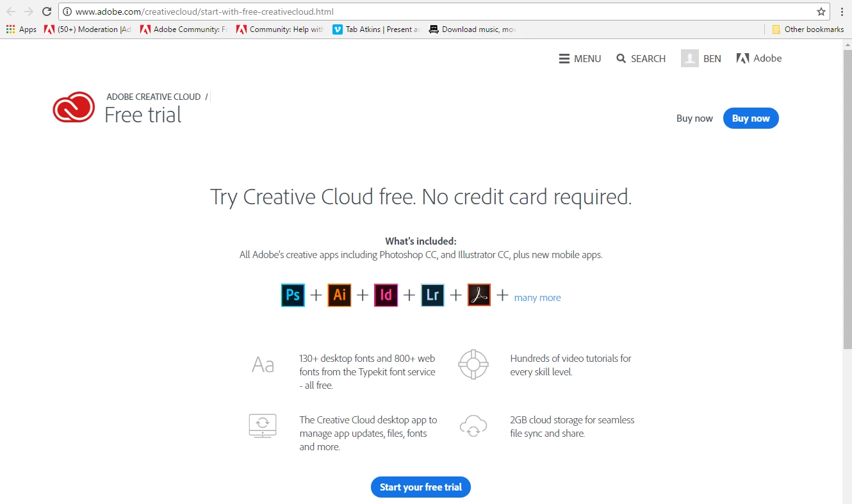
Task: Reload the page with refresh button
Action: [x=47, y=12]
